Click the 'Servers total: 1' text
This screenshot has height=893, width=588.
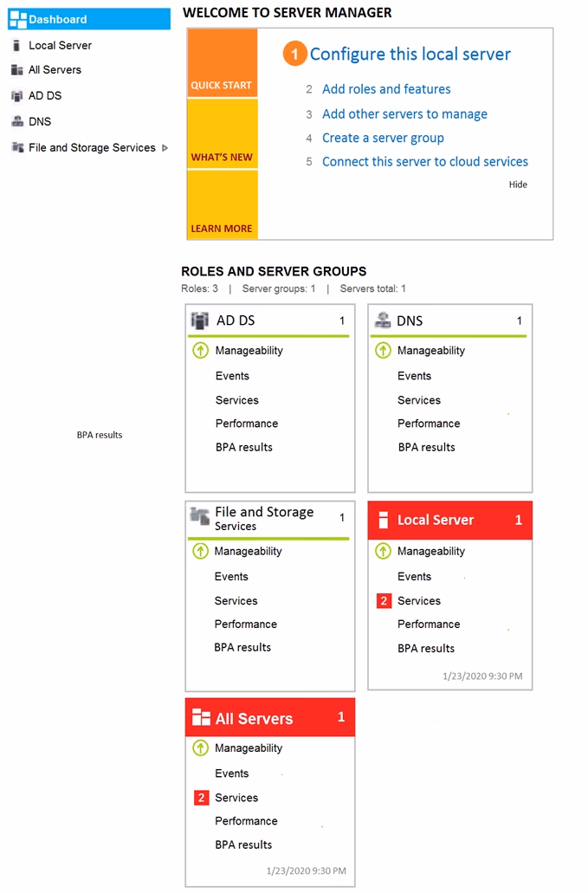pyautogui.click(x=373, y=288)
